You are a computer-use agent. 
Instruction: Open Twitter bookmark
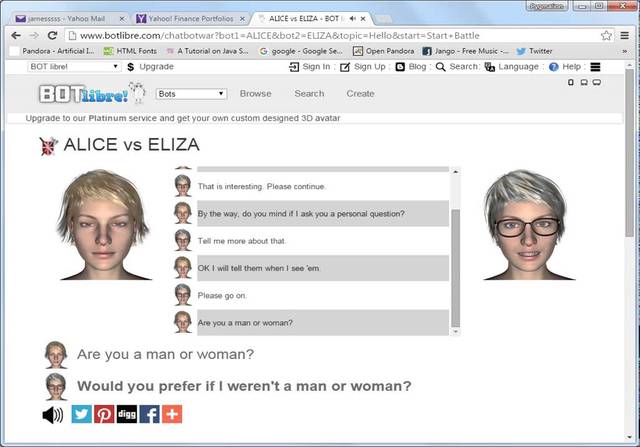pyautogui.click(x=534, y=51)
